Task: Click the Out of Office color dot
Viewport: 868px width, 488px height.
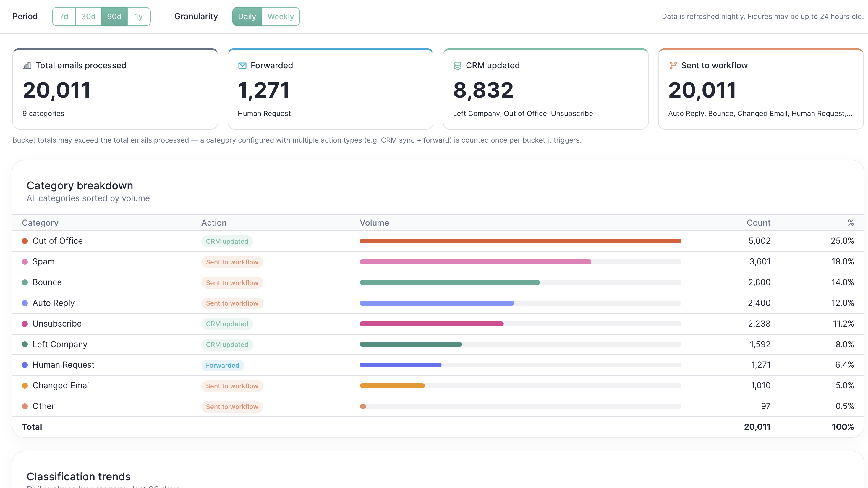Action: (25, 241)
